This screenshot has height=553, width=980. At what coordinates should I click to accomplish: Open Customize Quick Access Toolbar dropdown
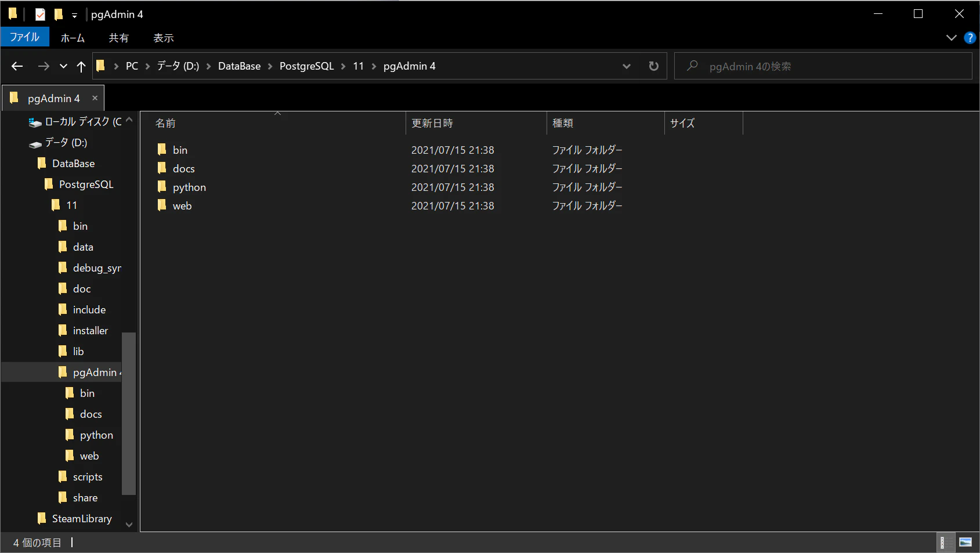pos(74,15)
